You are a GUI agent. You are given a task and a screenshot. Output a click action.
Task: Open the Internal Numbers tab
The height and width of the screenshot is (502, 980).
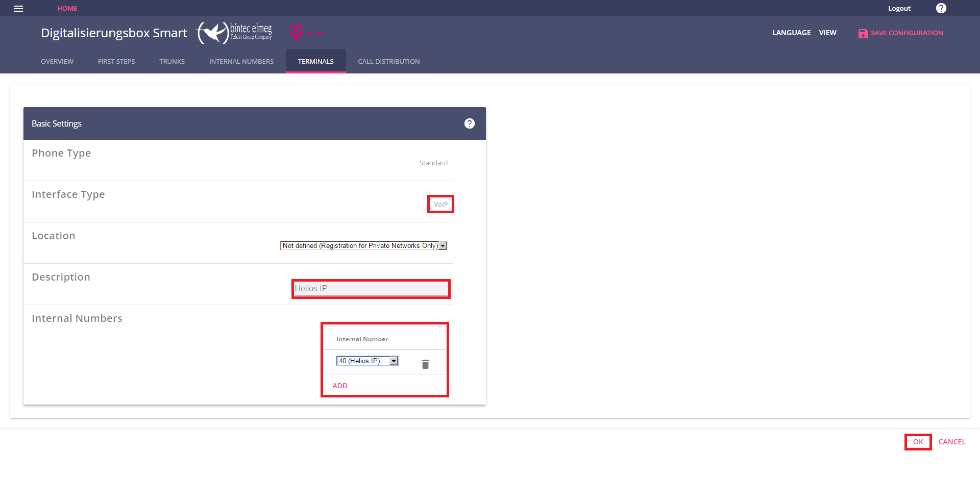click(241, 61)
